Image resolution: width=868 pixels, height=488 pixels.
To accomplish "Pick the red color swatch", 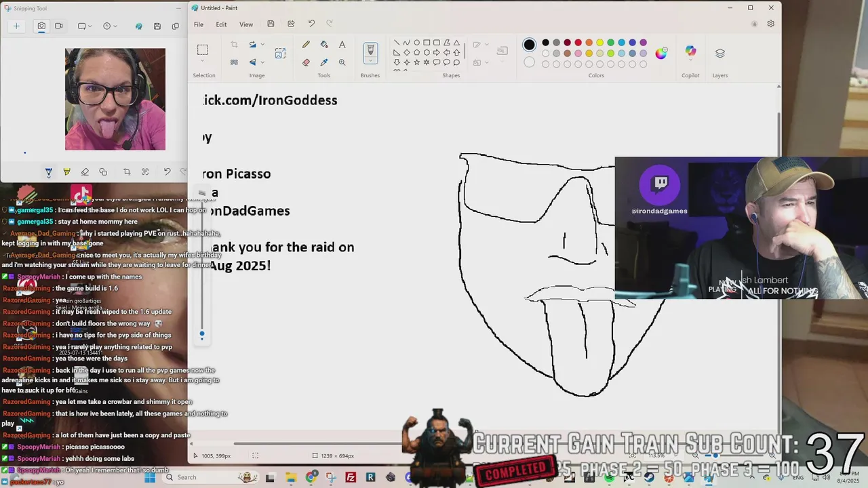I will click(x=578, y=43).
